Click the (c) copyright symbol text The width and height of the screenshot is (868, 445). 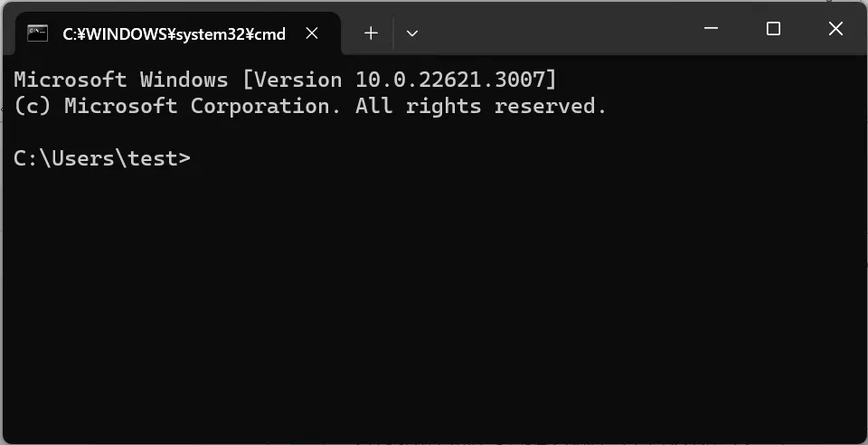click(x=33, y=106)
